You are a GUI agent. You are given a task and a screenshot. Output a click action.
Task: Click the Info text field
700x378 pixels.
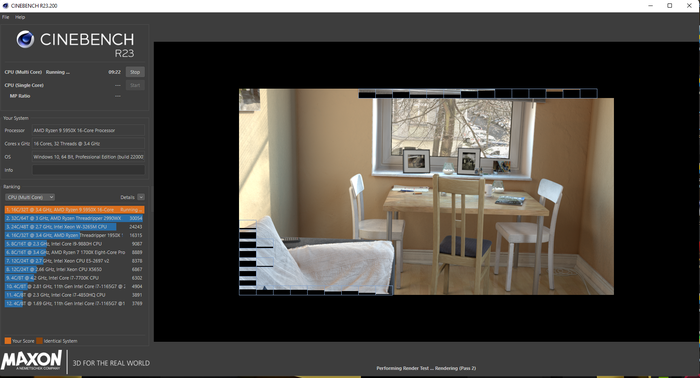88,170
